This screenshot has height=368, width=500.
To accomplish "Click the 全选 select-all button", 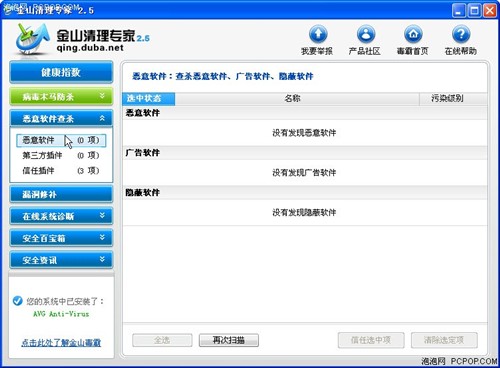I will 162,340.
